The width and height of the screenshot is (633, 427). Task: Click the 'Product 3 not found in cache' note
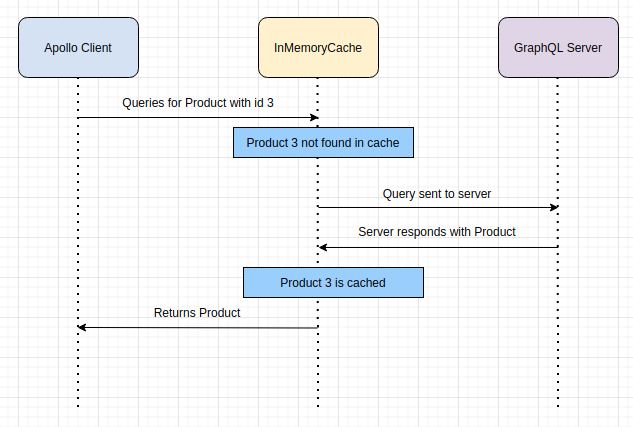(323, 142)
